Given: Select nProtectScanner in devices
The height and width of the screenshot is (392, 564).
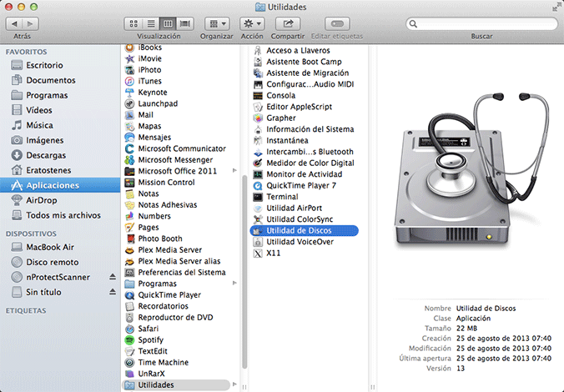Looking at the screenshot, I should click(58, 277).
